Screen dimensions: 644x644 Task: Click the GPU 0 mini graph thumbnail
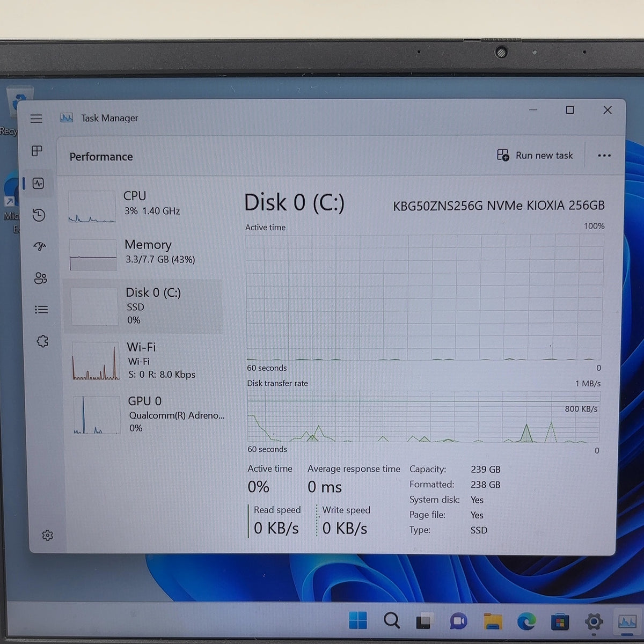pos(97,415)
